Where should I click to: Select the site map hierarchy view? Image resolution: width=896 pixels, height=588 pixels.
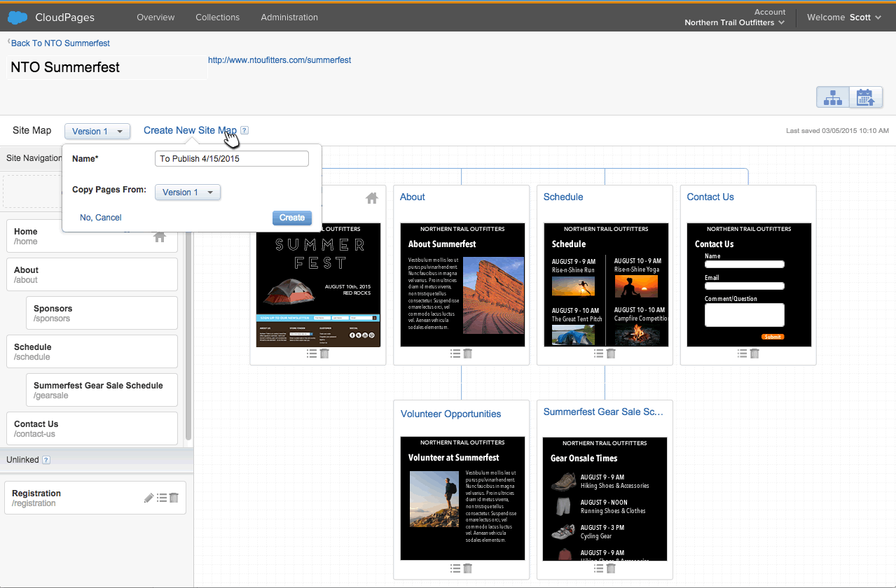(832, 97)
